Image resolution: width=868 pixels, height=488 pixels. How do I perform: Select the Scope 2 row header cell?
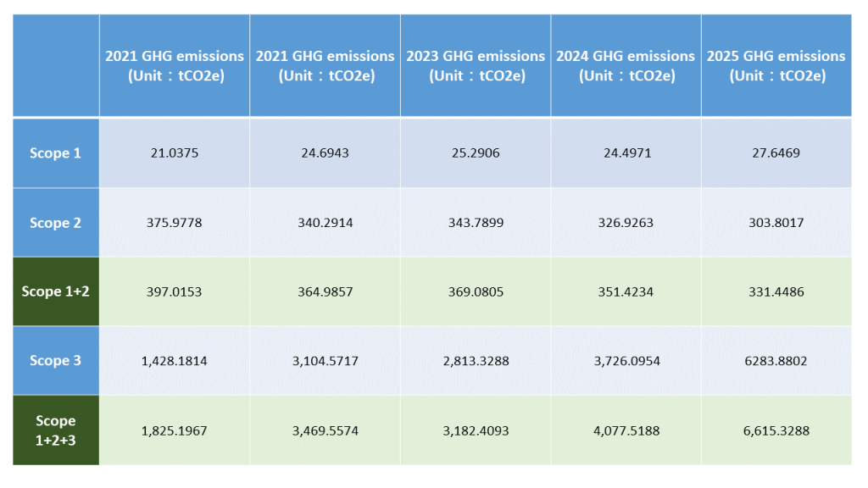[x=56, y=223]
